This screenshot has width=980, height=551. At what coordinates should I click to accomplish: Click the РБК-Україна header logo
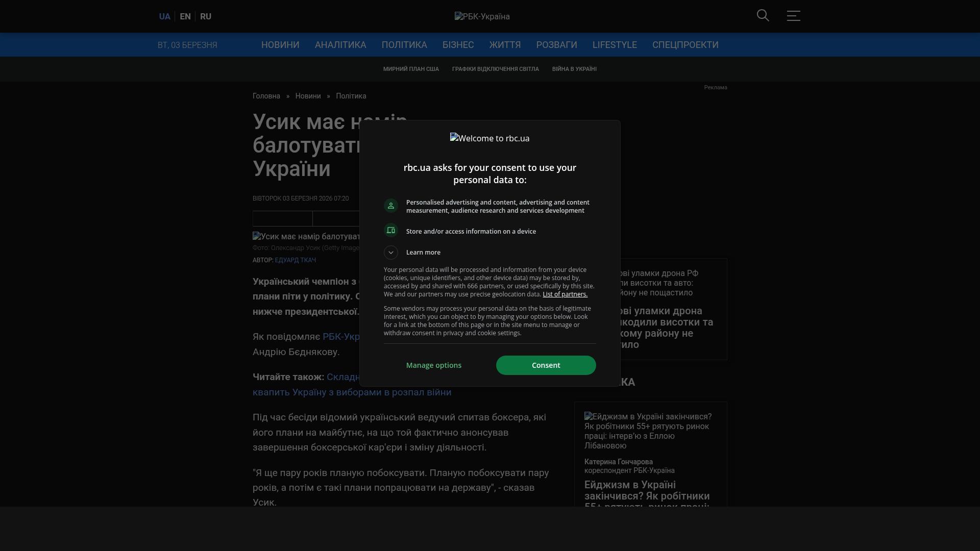tap(482, 16)
